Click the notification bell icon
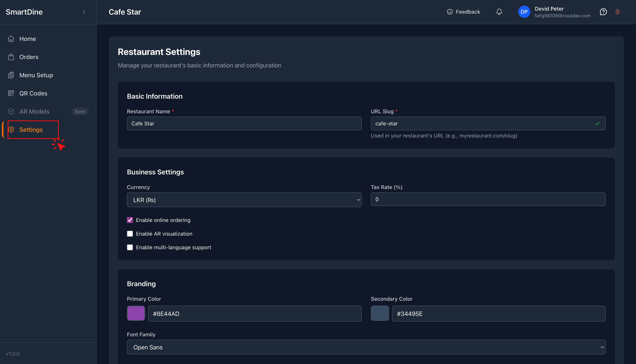This screenshot has height=364, width=636. coord(499,12)
